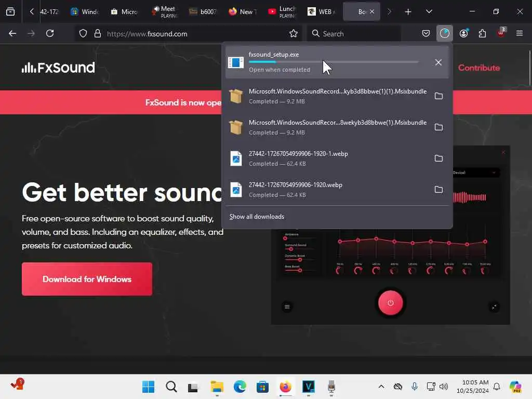This screenshot has width=532, height=399.
Task: Focus the Firefox Search box
Action: pos(354,34)
